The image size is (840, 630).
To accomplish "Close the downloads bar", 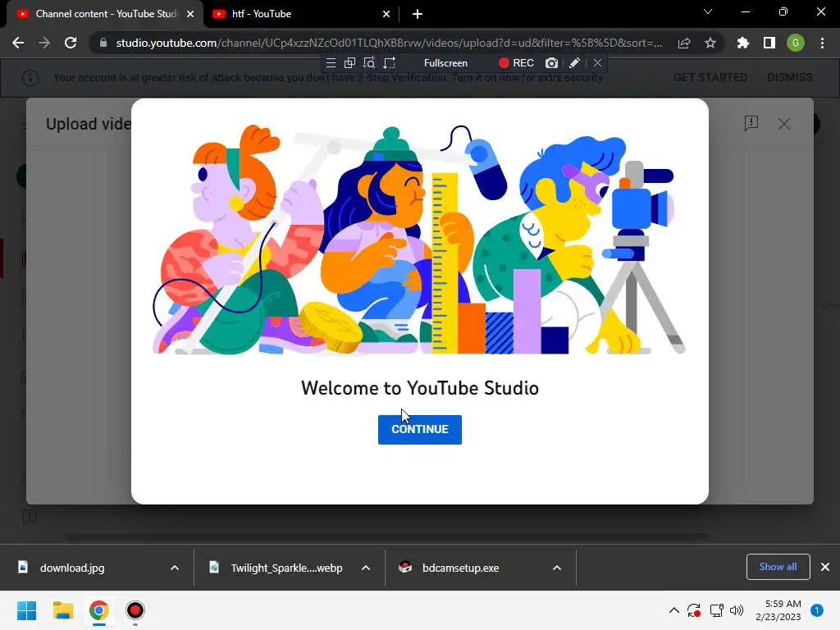I will click(x=825, y=567).
